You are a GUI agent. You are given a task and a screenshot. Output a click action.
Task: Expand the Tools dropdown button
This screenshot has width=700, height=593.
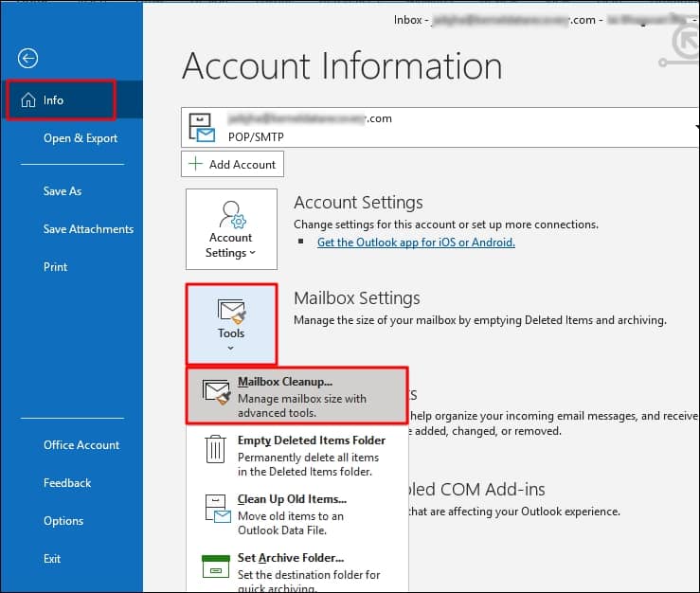231,324
